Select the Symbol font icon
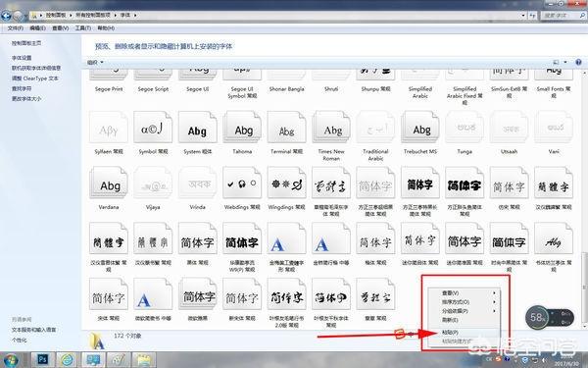 [153, 128]
